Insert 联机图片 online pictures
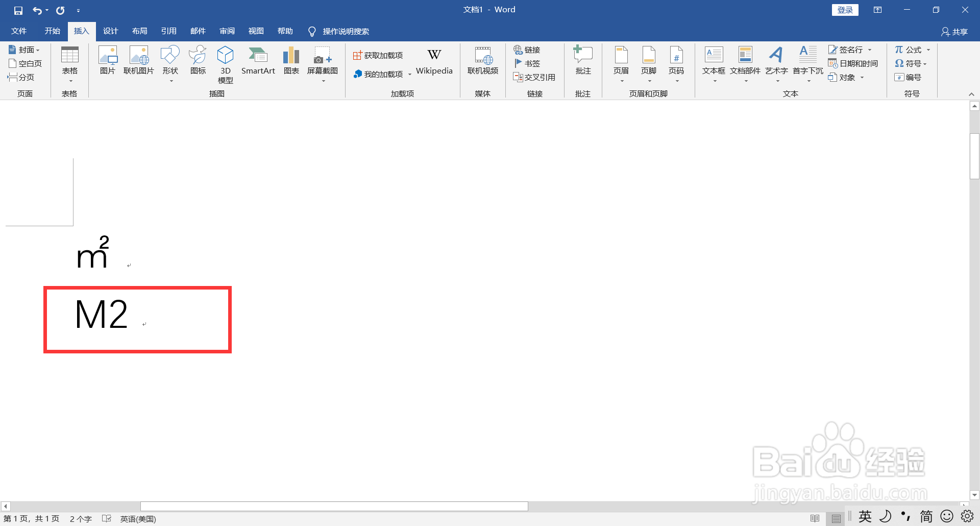 pyautogui.click(x=138, y=60)
